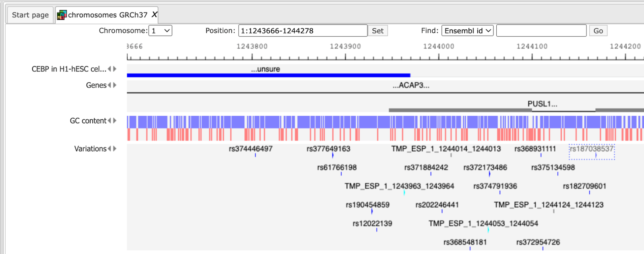Select the chromosomes GRCh37 tab
Screen dimensions: 644x254
[107, 15]
